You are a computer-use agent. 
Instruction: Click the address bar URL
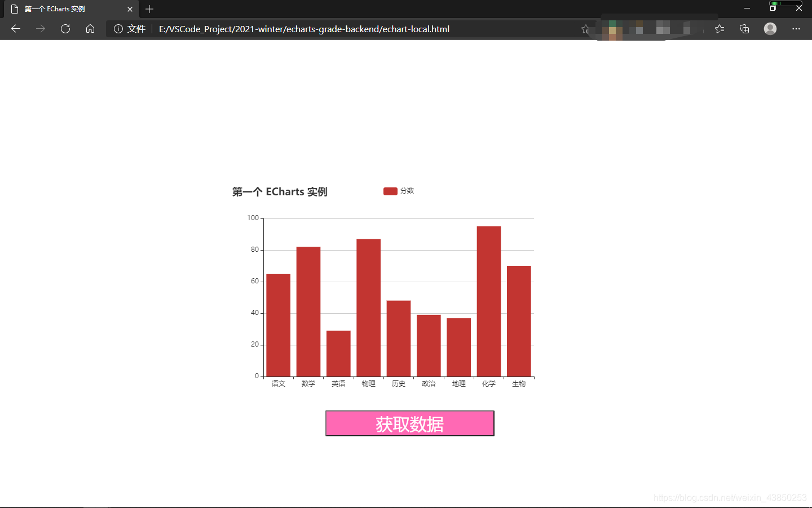[x=304, y=29]
